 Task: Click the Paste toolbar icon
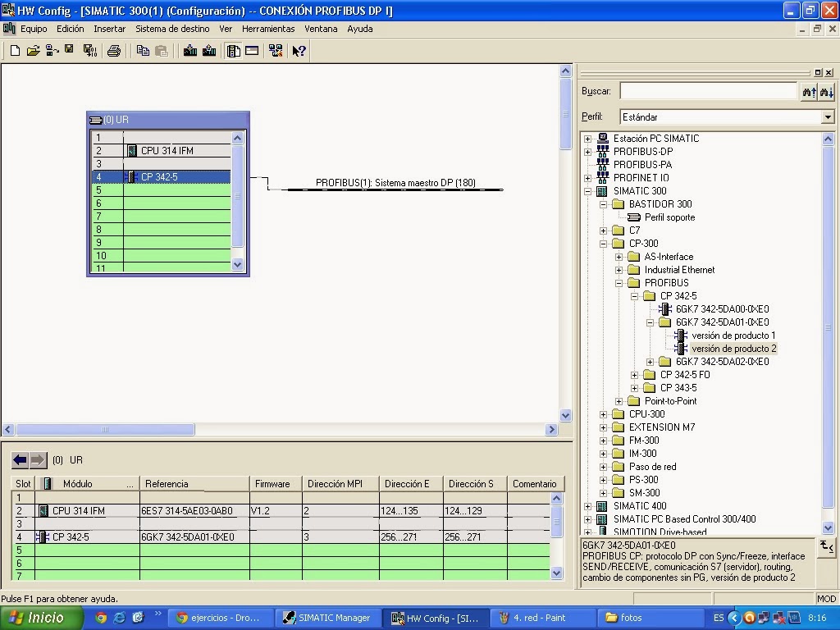tap(162, 51)
